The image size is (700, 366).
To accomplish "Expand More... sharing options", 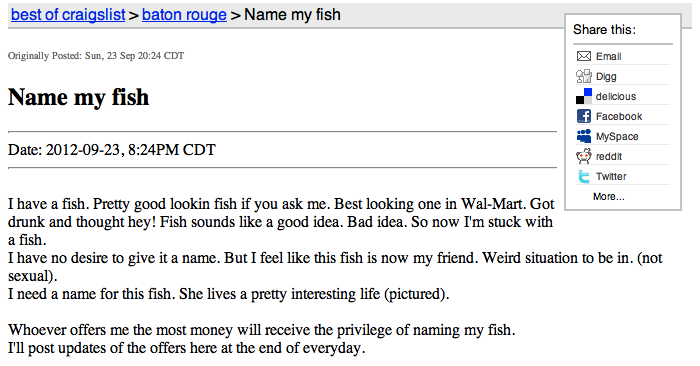I will point(608,196).
